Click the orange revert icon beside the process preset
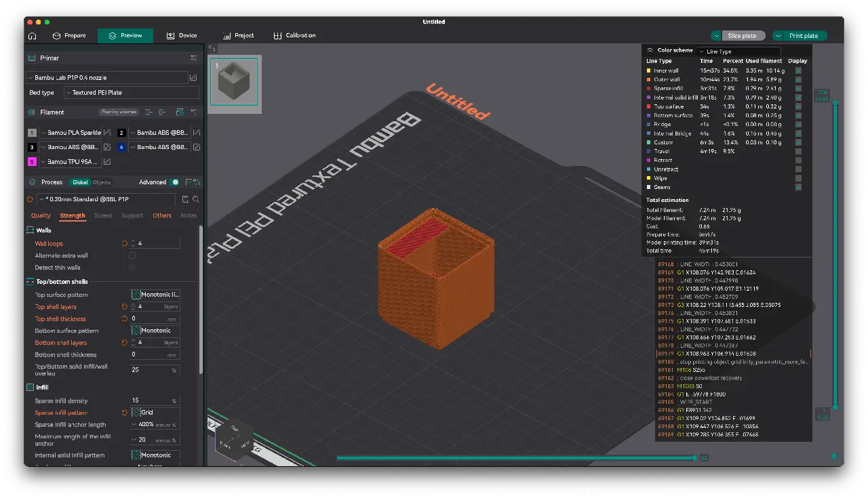The height and width of the screenshot is (498, 868). 29,199
